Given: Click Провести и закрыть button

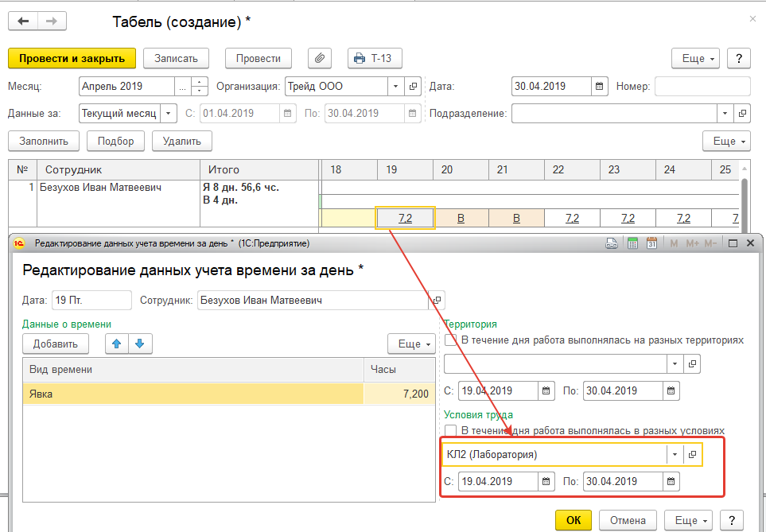Looking at the screenshot, I should (x=72, y=58).
